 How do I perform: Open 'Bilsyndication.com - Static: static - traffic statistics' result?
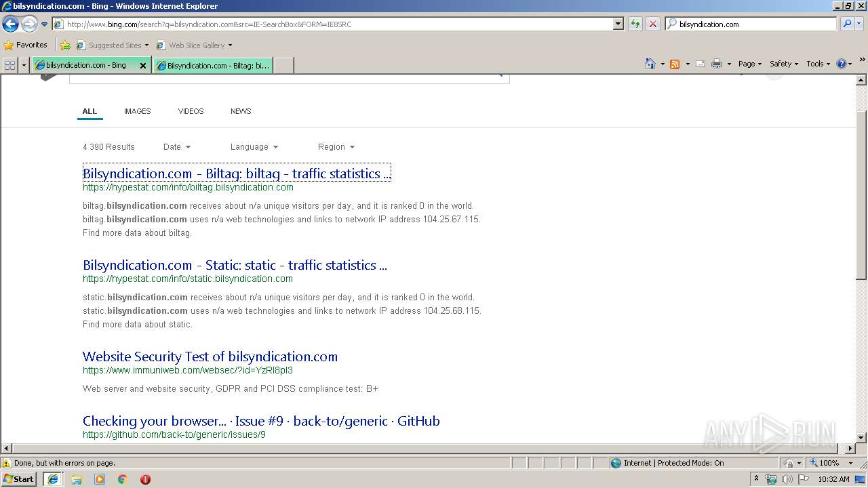pos(235,265)
